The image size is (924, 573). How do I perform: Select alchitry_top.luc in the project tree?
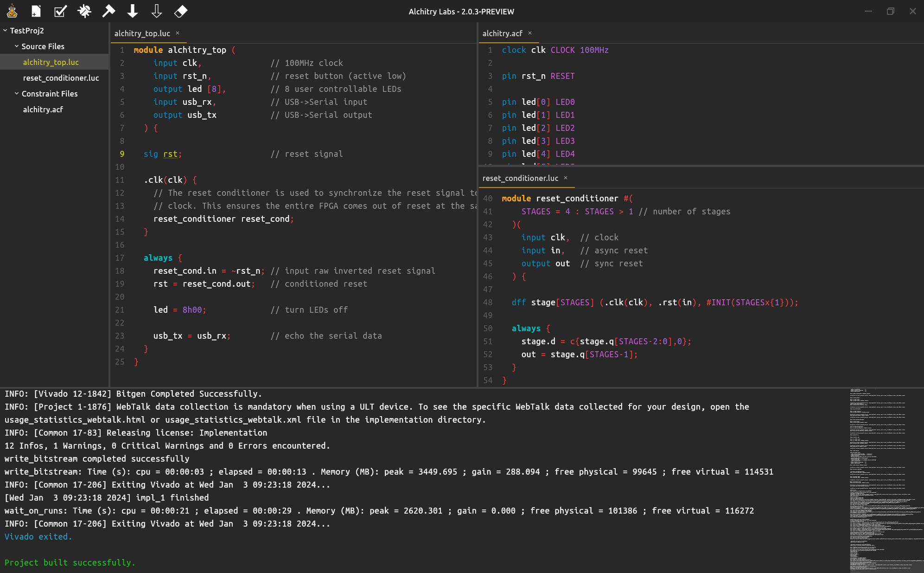click(51, 62)
